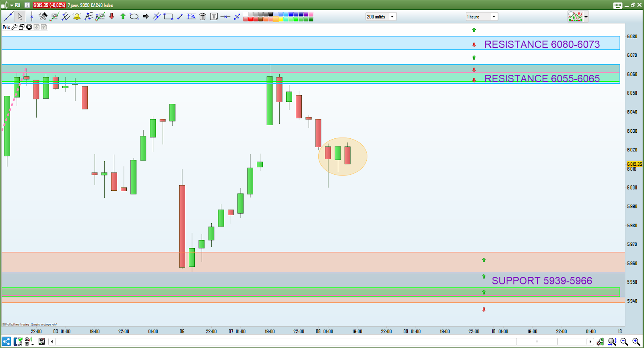Open the hammer and wrench tools icon
The width and height of the screenshot is (644, 348).
point(43,16)
